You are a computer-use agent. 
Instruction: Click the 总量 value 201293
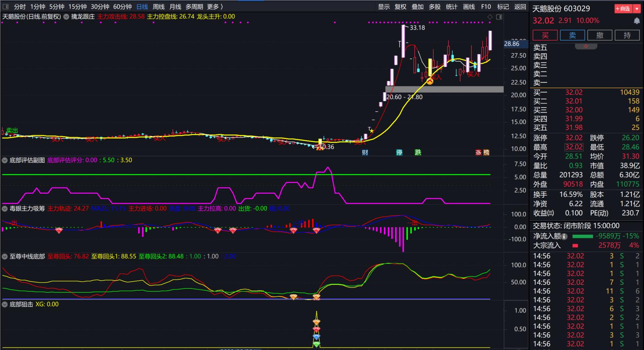tap(571, 175)
